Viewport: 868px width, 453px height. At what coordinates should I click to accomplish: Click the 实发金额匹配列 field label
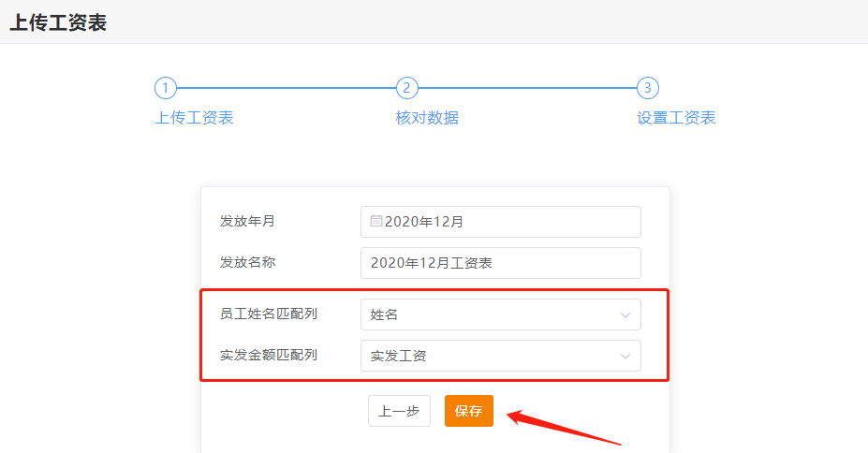point(268,356)
